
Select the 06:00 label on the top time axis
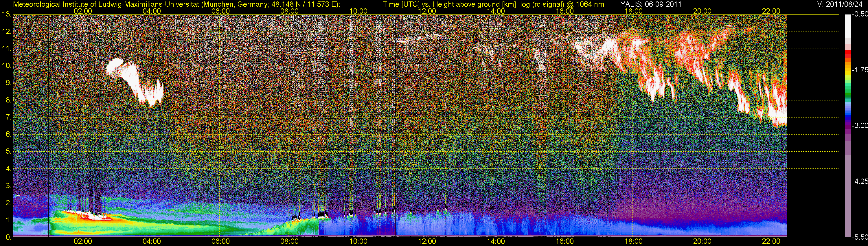click(220, 11)
